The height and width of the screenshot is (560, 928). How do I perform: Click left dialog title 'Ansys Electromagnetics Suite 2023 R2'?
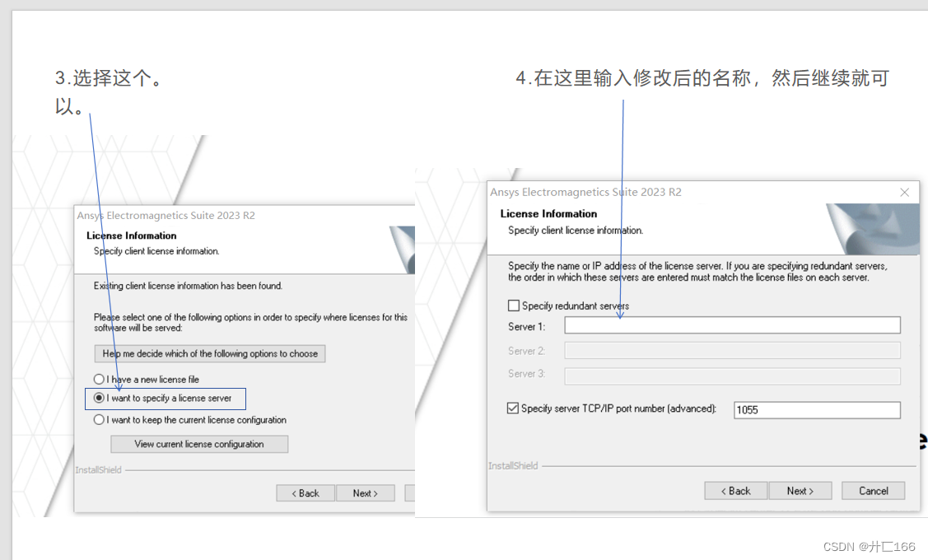click(x=166, y=216)
